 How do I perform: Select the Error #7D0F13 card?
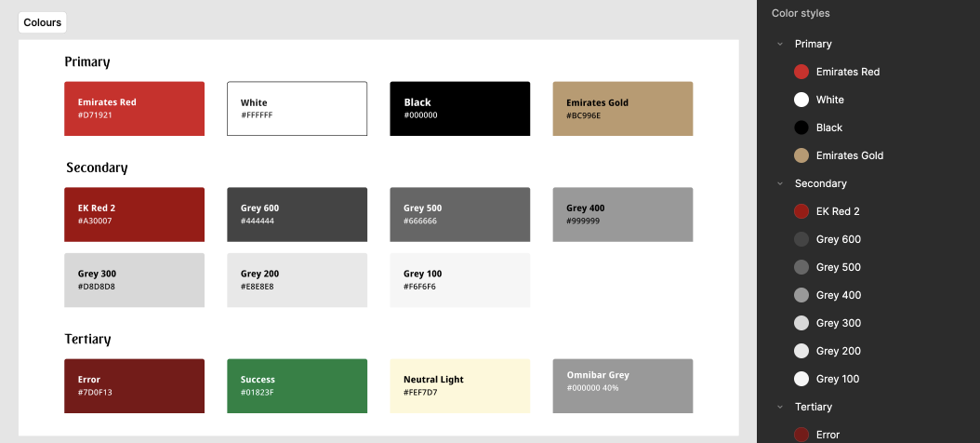[135, 386]
